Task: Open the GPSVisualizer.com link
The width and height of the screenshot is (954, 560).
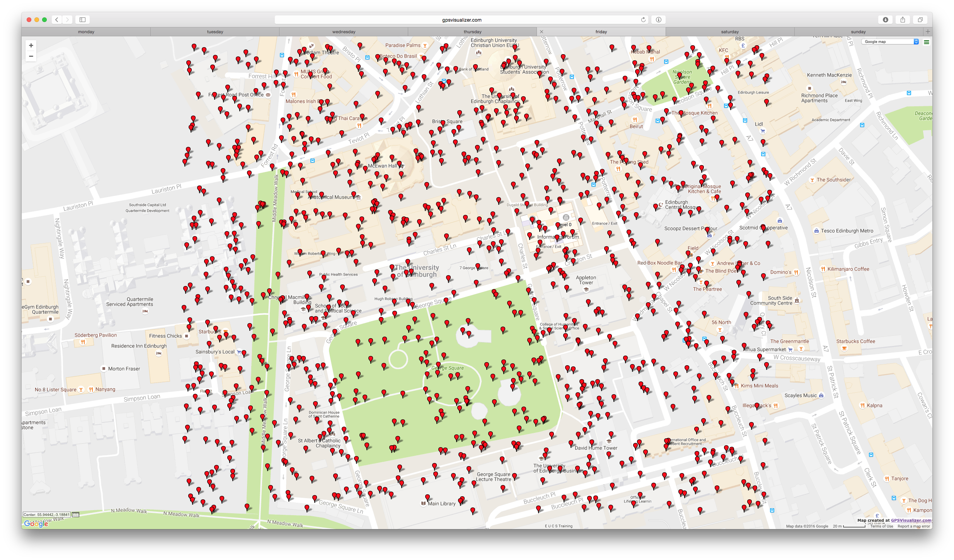Action: coord(911,520)
